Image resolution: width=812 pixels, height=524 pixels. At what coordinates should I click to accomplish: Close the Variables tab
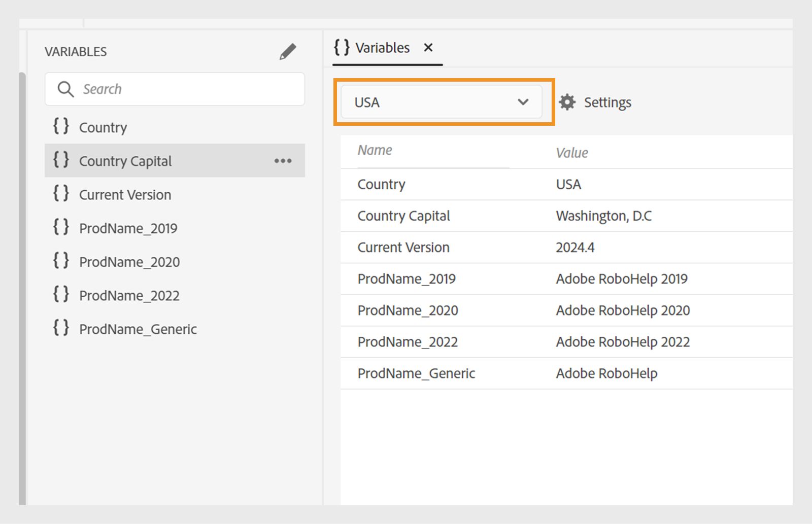pyautogui.click(x=428, y=48)
